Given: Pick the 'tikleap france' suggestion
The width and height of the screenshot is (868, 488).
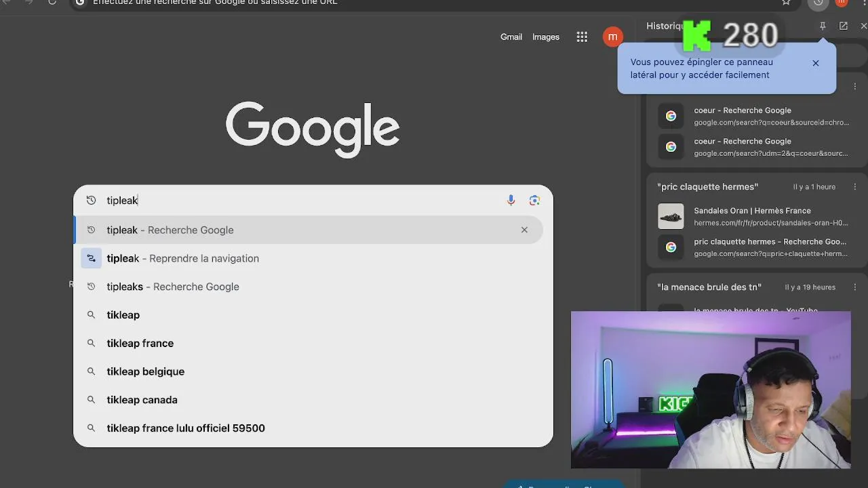Looking at the screenshot, I should click(309, 344).
